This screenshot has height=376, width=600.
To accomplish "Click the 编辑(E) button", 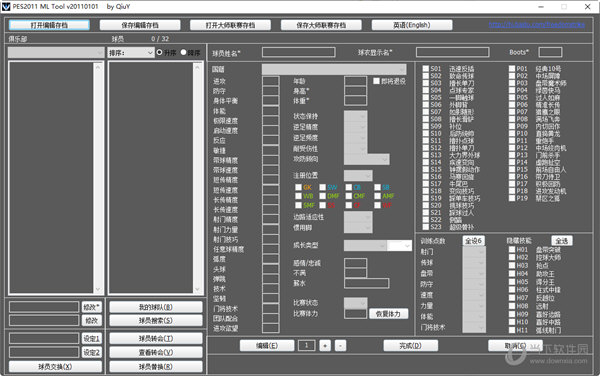I will pyautogui.click(x=267, y=346).
